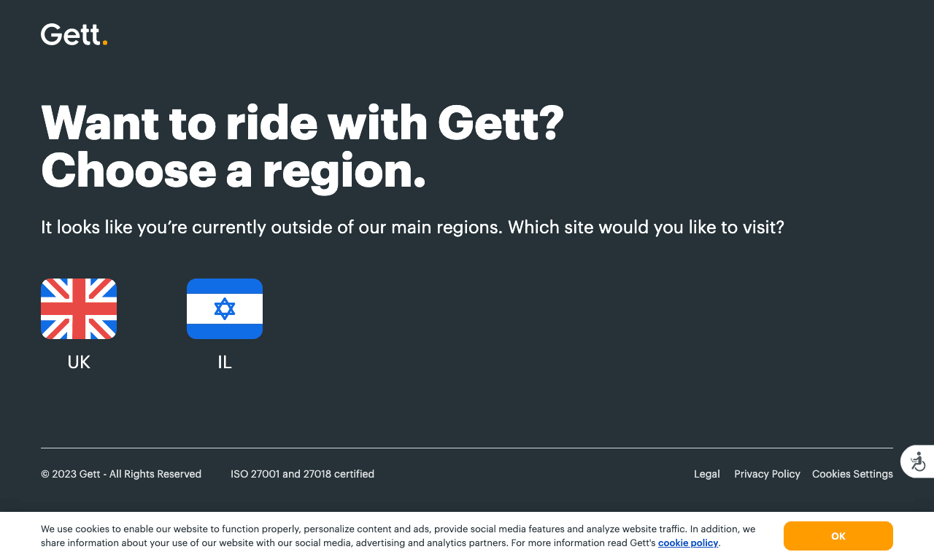
Task: Click the blue Star of David emblem
Action: tap(225, 308)
